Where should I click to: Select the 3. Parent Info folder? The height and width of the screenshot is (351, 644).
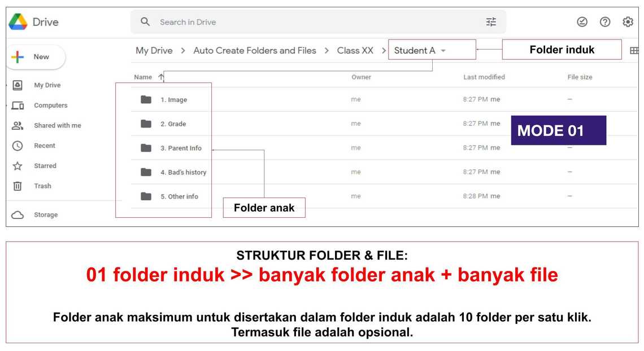(180, 148)
